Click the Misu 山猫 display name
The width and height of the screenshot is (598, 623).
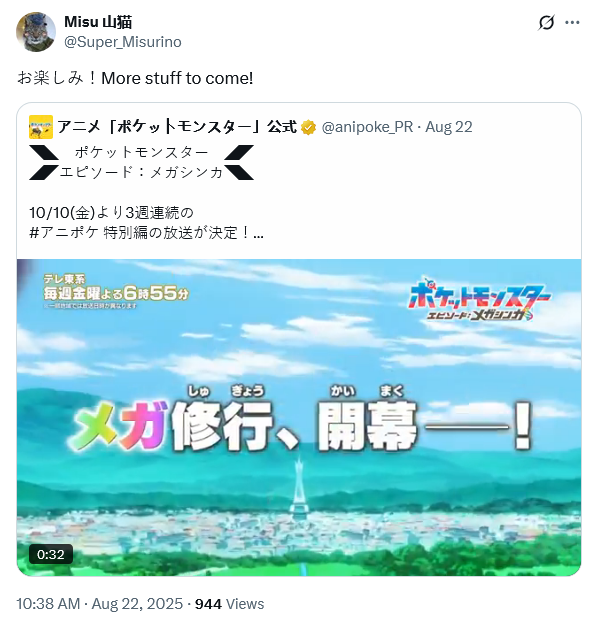(x=98, y=22)
